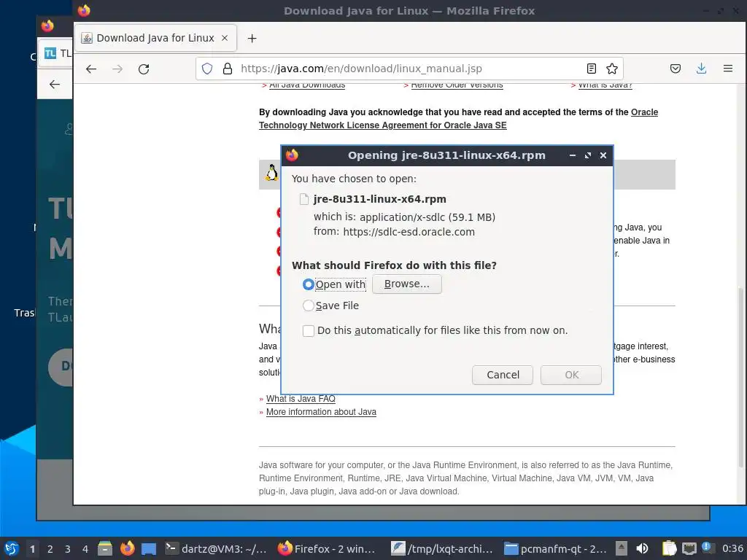
Task: Open the LXQt start menu icon
Action: point(12,548)
